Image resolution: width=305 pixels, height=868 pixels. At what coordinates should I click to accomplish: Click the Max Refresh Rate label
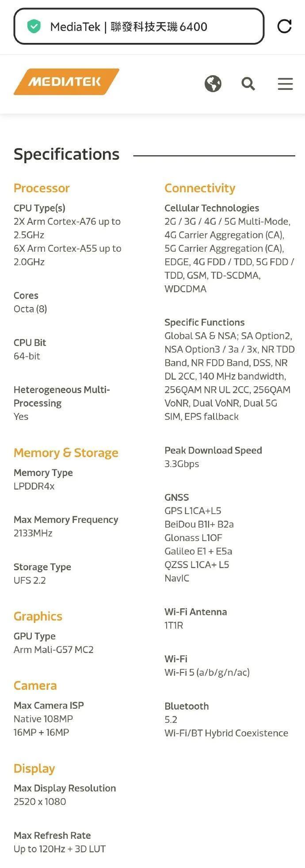[52, 835]
